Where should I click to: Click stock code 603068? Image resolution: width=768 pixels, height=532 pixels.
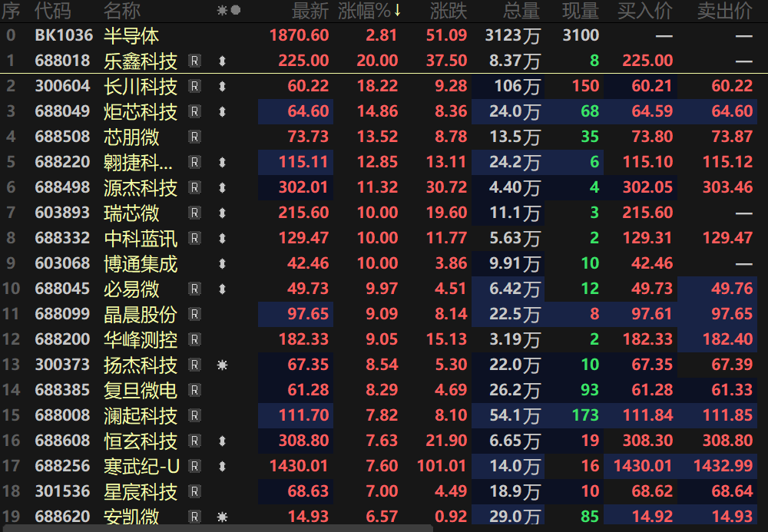[63, 263]
